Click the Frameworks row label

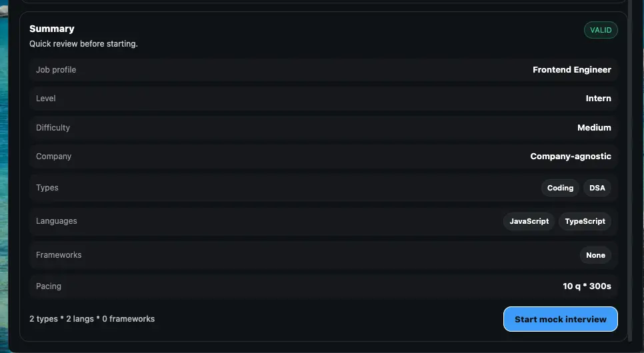point(59,255)
